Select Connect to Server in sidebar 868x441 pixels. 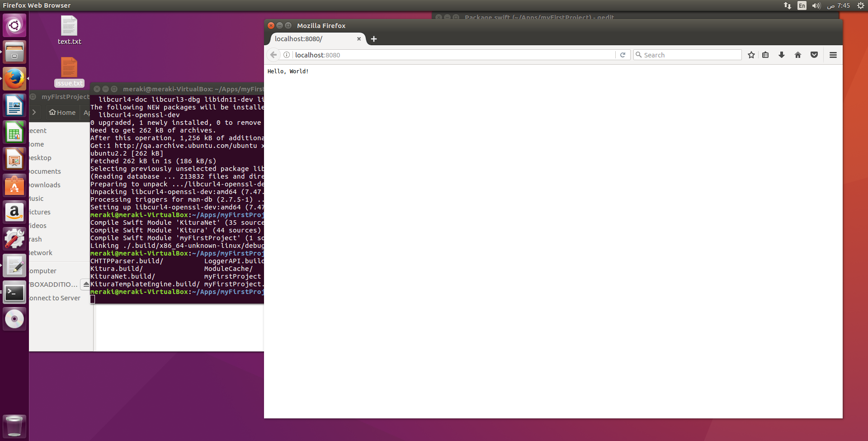54,298
